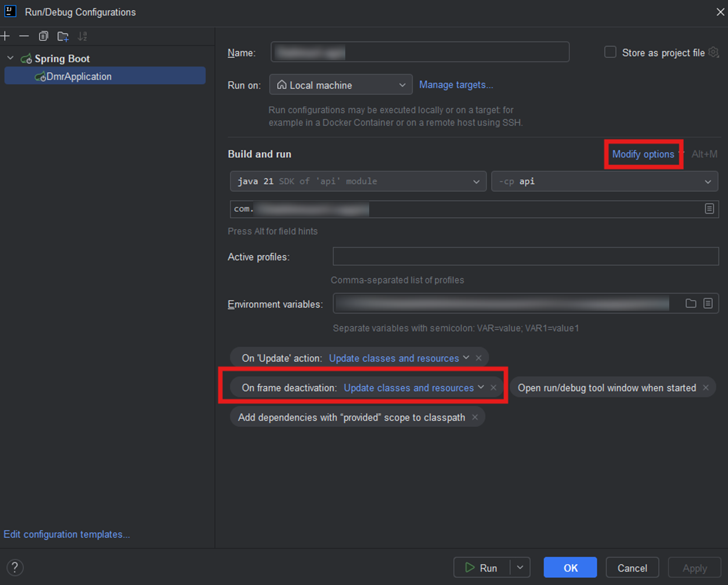This screenshot has width=728, height=585.
Task: Collapse the Spring Boot tree node
Action: click(10, 58)
